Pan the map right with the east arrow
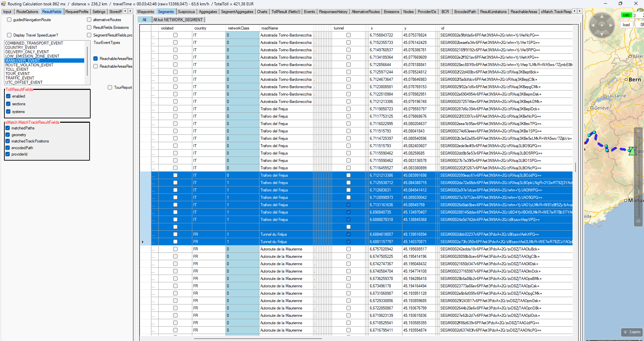Viewport: 644px width, 341px height. pyautogui.click(x=611, y=25)
